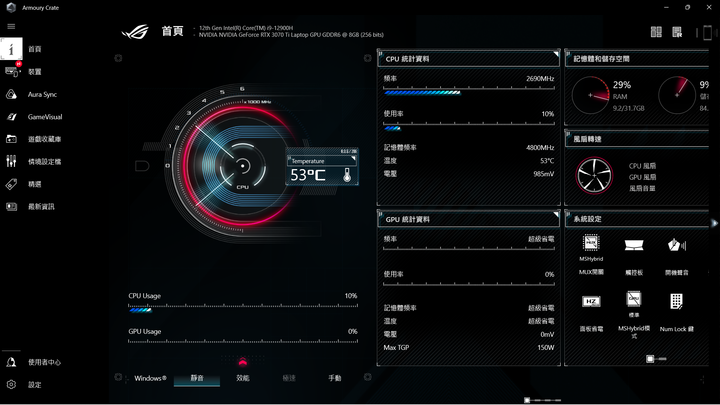Click the 風扇轉速 panel header
Viewport: 720px width, 405px height.
pos(637,139)
